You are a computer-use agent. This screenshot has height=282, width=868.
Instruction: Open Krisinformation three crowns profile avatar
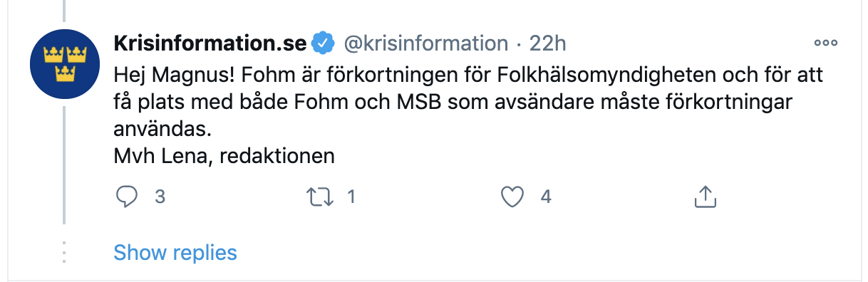[64, 65]
